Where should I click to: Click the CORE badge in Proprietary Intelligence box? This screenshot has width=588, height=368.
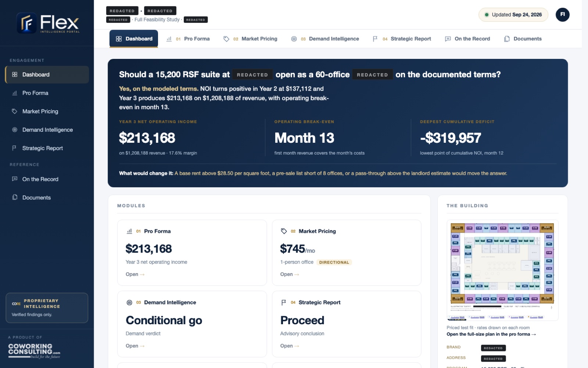pos(16,304)
